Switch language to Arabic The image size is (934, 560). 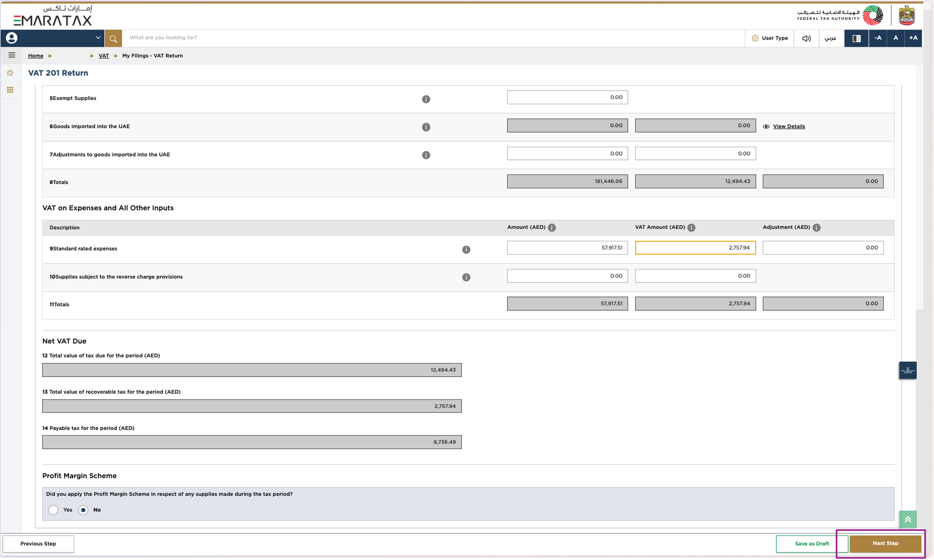click(830, 38)
